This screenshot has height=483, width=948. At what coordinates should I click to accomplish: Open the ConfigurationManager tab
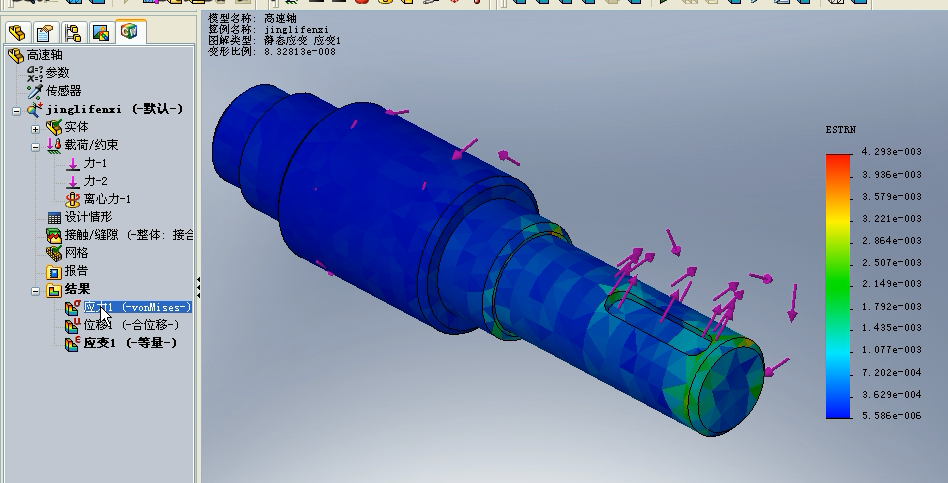pos(73,32)
